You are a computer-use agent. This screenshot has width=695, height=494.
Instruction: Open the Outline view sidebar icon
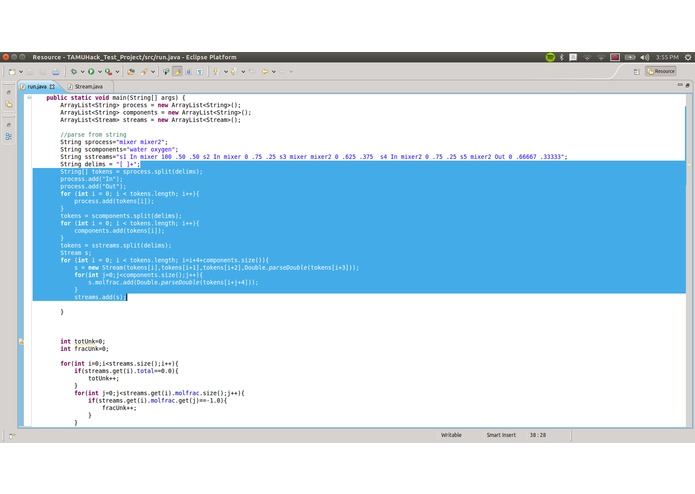pyautogui.click(x=9, y=136)
